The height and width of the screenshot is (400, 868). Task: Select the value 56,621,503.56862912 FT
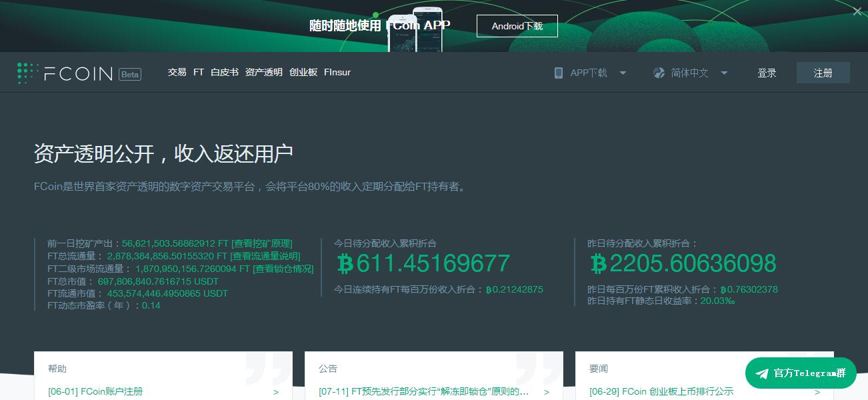(x=175, y=243)
